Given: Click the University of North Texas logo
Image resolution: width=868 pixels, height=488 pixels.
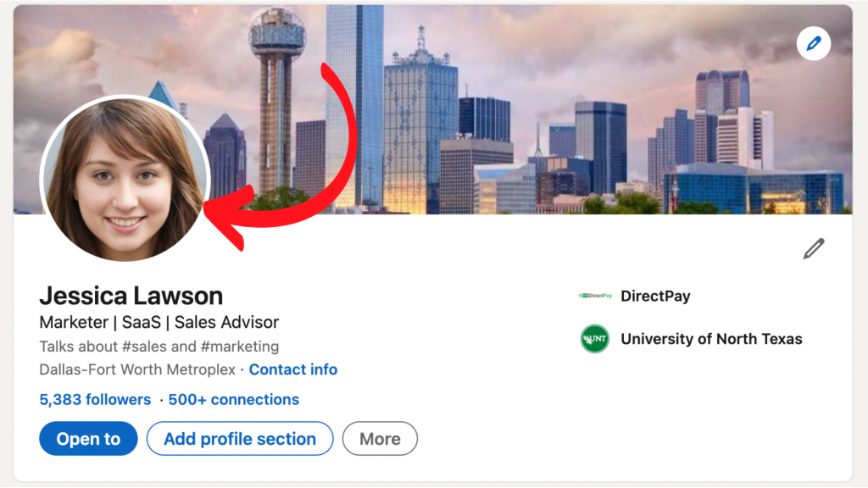Looking at the screenshot, I should click(x=594, y=339).
